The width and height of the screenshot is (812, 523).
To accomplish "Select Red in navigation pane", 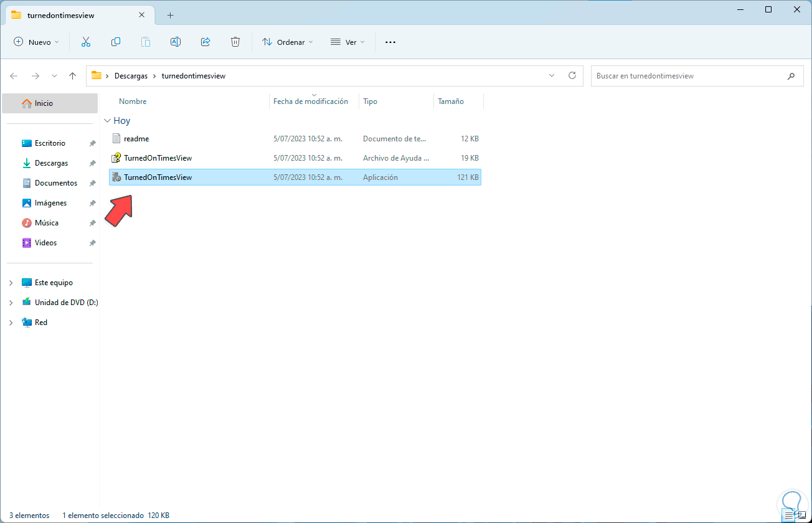I will (x=41, y=323).
